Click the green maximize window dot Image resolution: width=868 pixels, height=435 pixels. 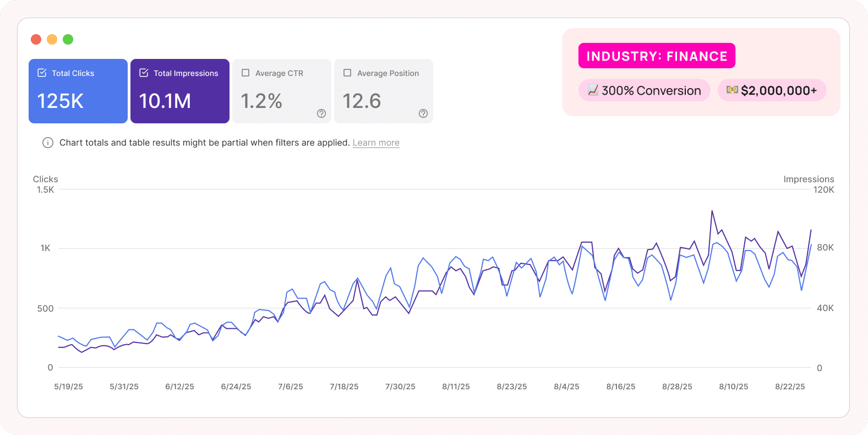68,39
